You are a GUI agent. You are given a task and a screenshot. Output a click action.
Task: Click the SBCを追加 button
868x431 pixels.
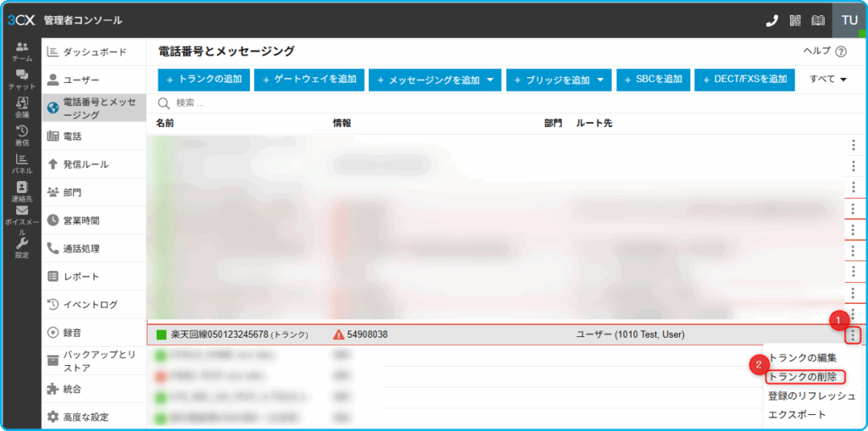(653, 80)
